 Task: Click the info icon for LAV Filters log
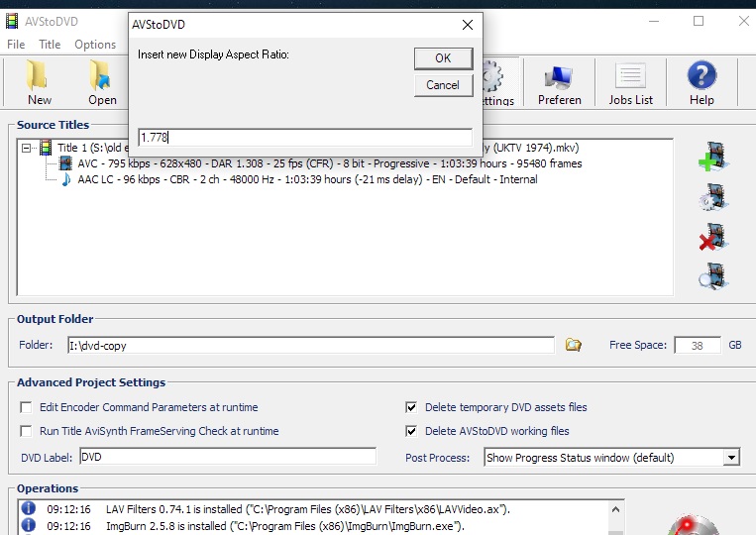pos(29,508)
